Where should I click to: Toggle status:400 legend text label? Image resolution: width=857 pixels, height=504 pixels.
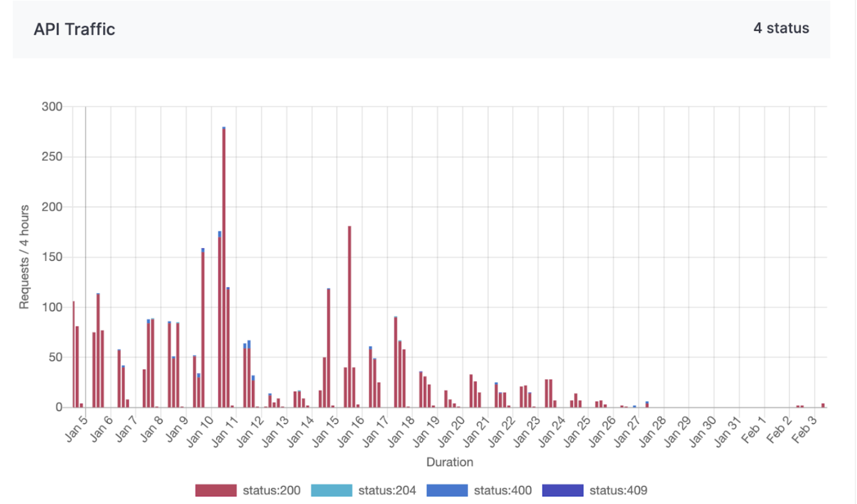click(503, 491)
